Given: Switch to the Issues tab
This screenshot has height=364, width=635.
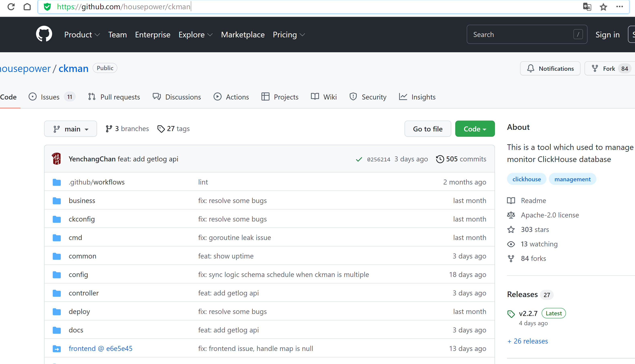Looking at the screenshot, I should point(52,97).
